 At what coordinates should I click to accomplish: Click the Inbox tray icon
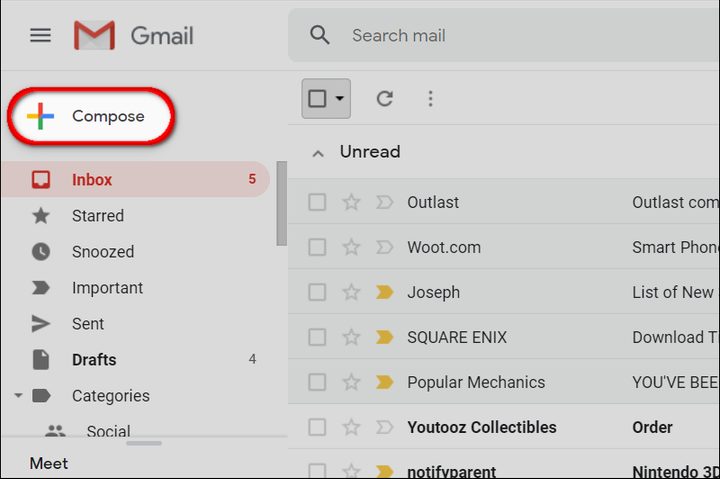[41, 180]
